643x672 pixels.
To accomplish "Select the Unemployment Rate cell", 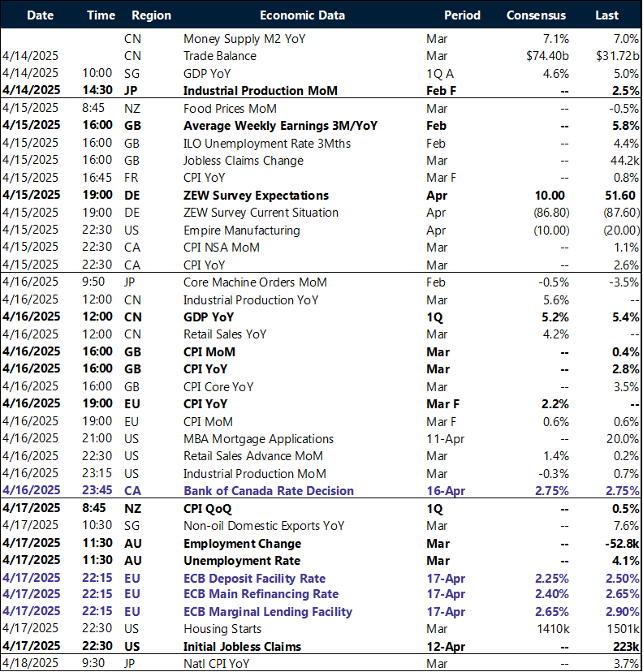I will (x=242, y=561).
